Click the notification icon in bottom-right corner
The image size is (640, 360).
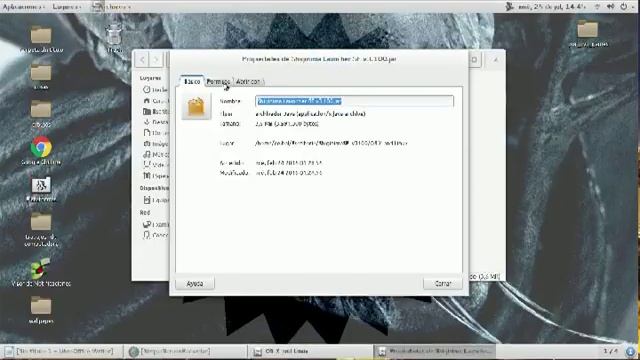tap(631, 351)
